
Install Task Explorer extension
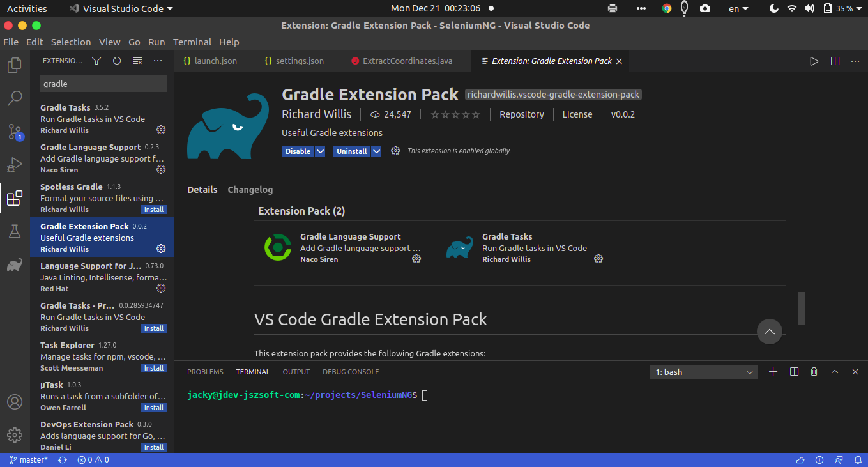tap(154, 368)
